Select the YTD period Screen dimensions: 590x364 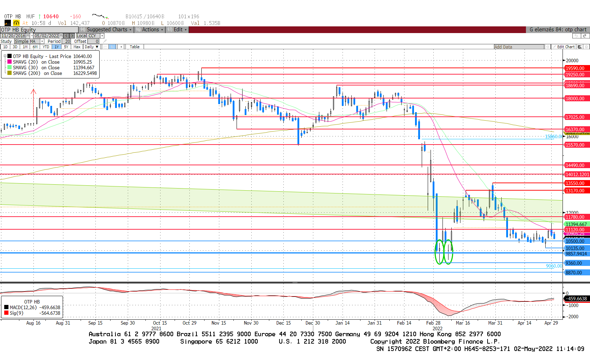pyautogui.click(x=46, y=47)
